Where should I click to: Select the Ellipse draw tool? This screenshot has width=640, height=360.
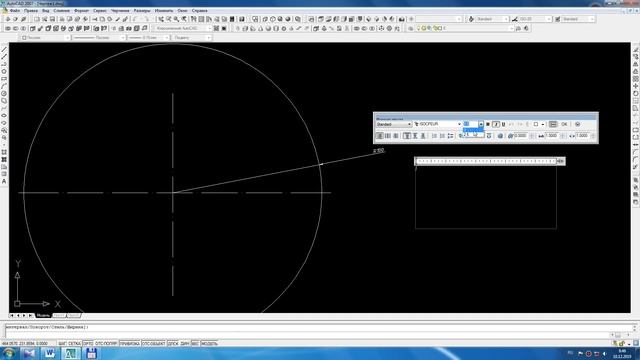(x=4, y=116)
